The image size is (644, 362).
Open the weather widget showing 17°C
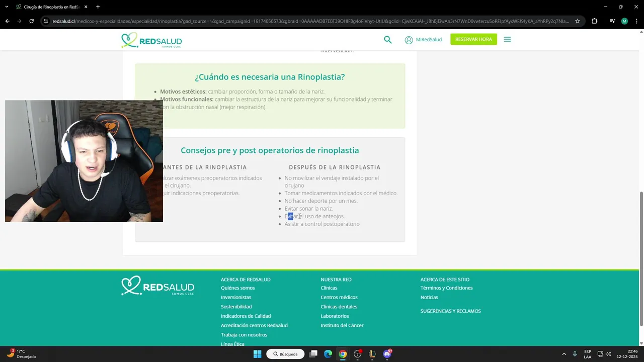click(21, 354)
